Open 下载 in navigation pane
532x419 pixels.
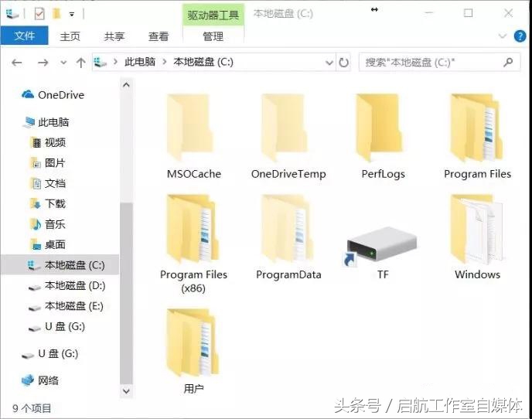(x=48, y=203)
